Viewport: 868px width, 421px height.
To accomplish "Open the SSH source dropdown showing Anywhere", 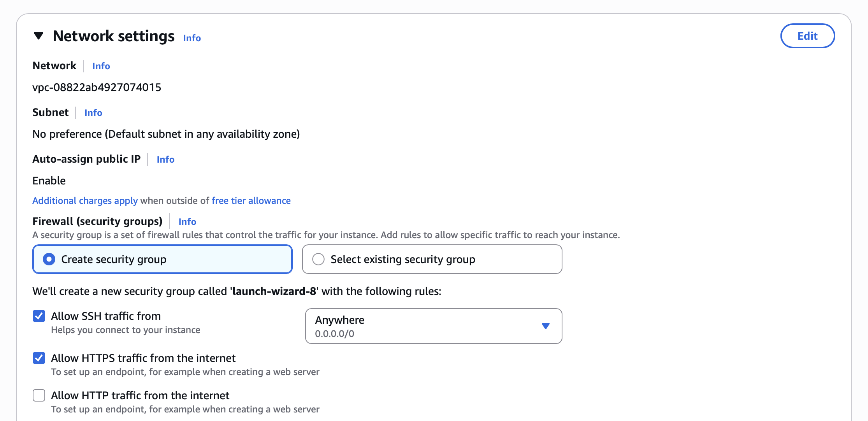I will click(433, 326).
